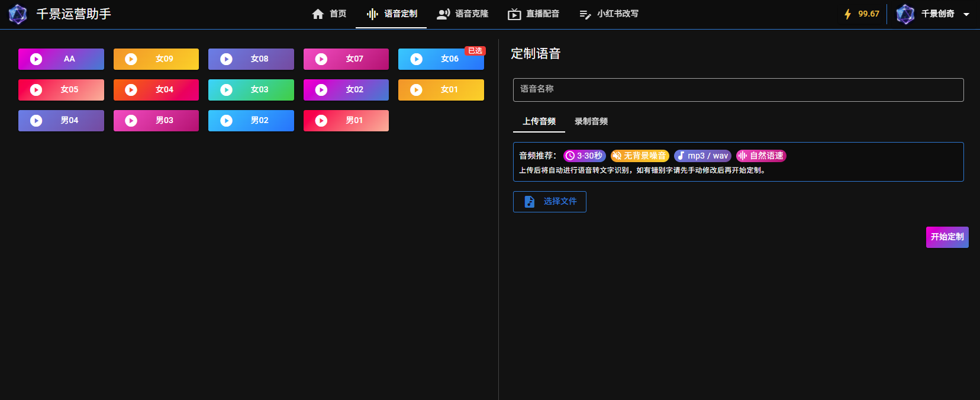The image size is (980, 400).
Task: Click the lightning bolt credits icon
Action: coord(847,14)
